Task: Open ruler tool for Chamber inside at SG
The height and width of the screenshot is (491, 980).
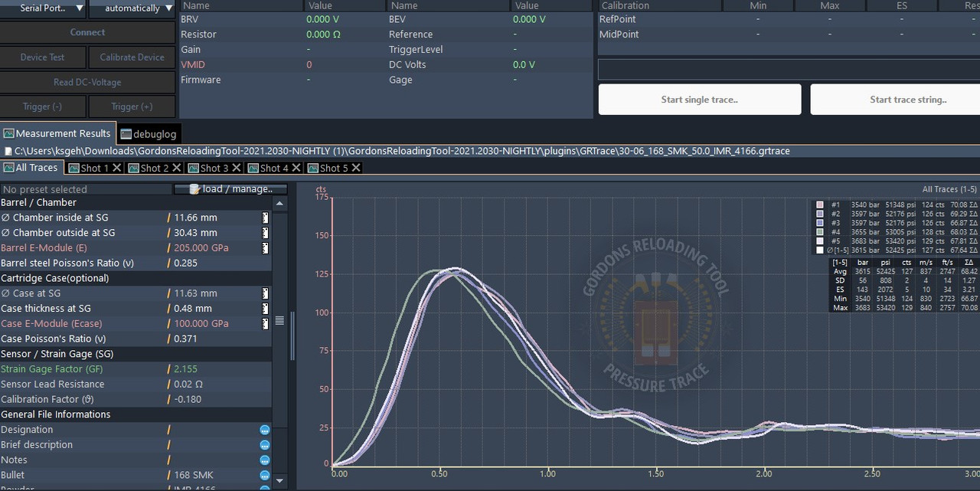Action: point(266,218)
